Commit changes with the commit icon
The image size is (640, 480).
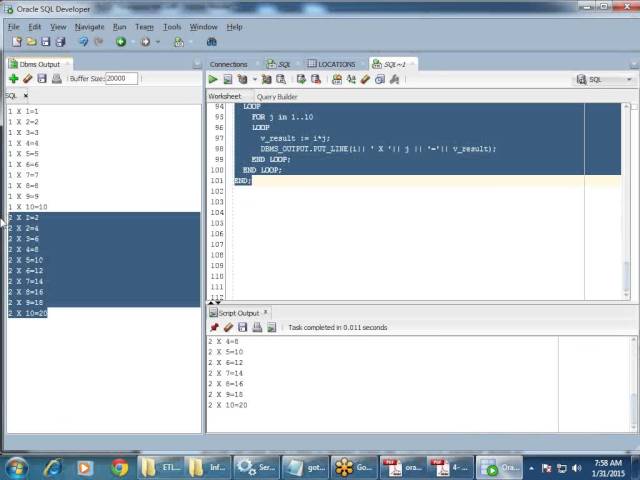click(x=301, y=80)
